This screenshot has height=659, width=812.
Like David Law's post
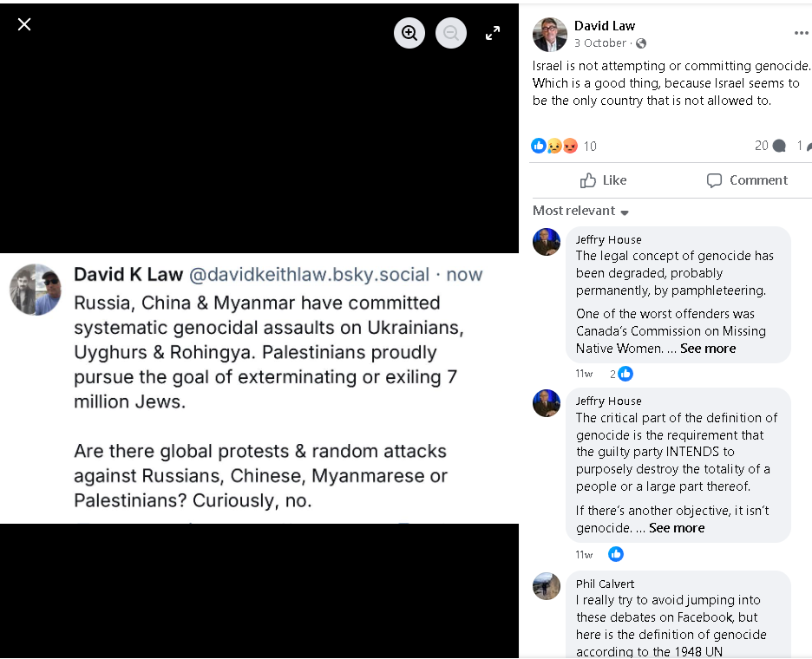[603, 180]
